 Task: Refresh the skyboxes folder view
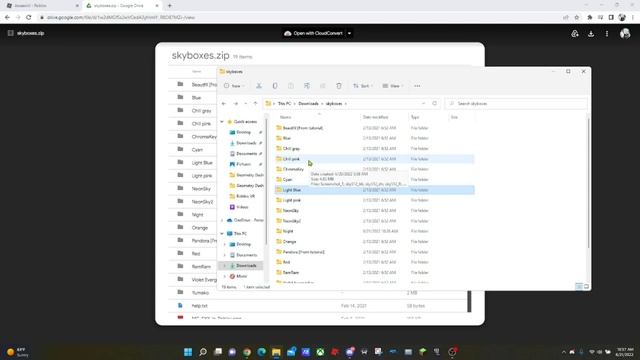[434, 104]
